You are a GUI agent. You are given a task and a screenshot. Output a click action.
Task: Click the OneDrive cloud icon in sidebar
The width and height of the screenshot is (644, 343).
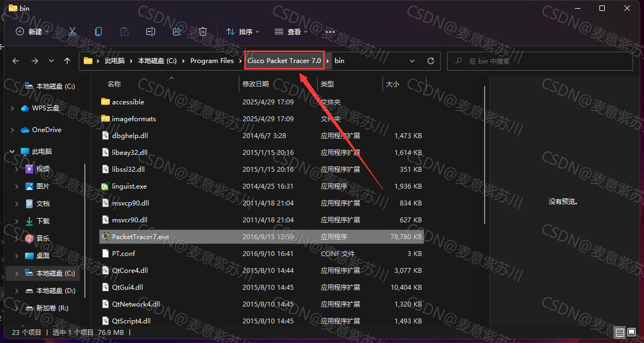tap(25, 130)
